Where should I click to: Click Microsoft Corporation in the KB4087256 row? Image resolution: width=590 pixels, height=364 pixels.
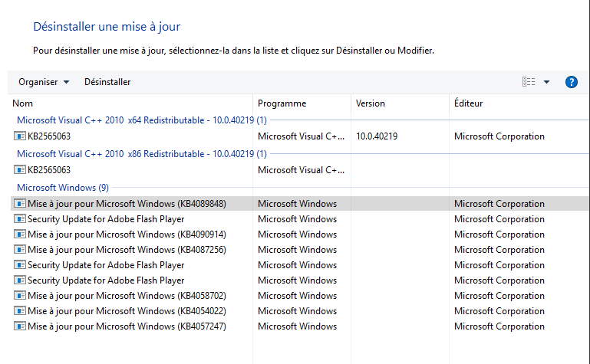tap(499, 250)
